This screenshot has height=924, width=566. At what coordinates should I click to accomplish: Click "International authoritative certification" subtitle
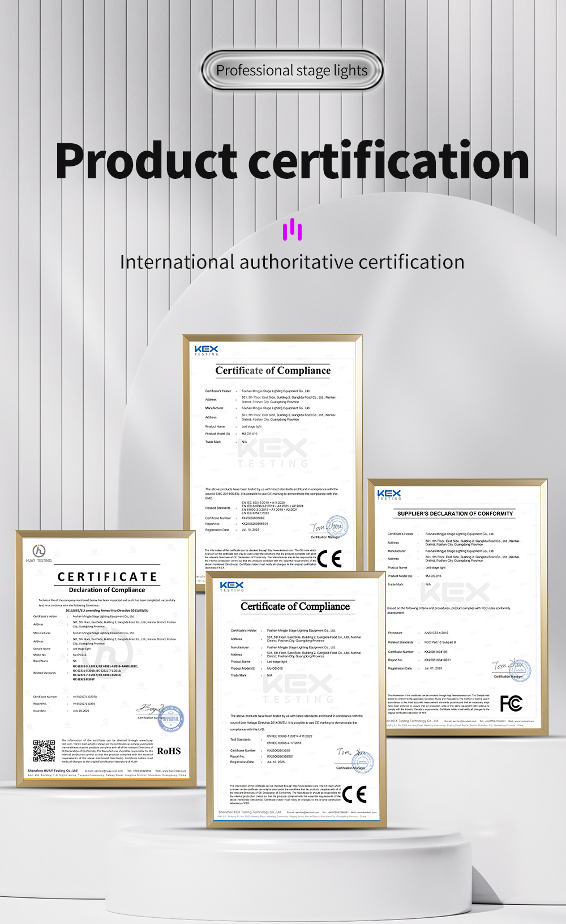click(x=292, y=262)
